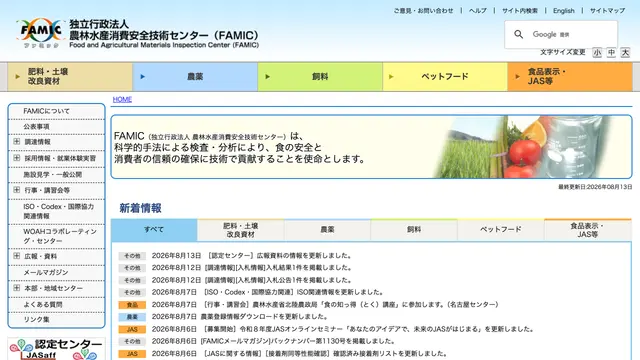
Task: Expand the 本部・地域センター plus icon
Action: (17, 288)
